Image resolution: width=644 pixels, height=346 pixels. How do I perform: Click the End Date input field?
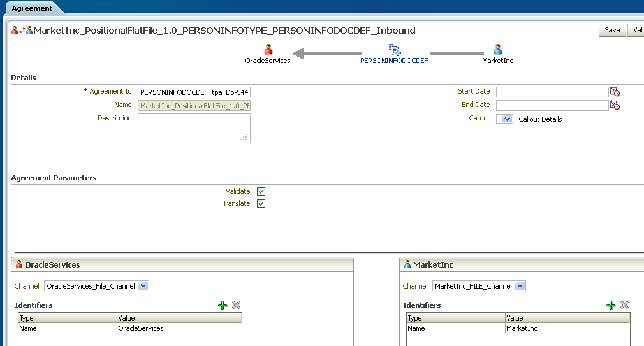[552, 105]
